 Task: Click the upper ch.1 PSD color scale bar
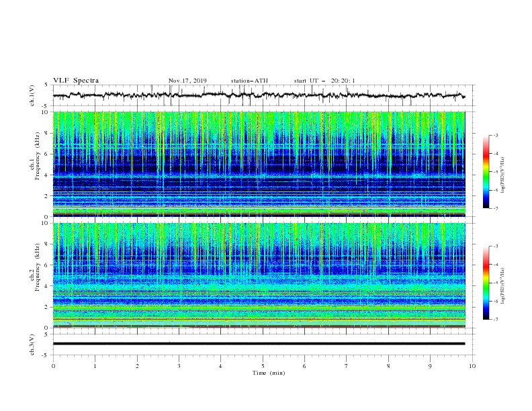click(x=486, y=172)
